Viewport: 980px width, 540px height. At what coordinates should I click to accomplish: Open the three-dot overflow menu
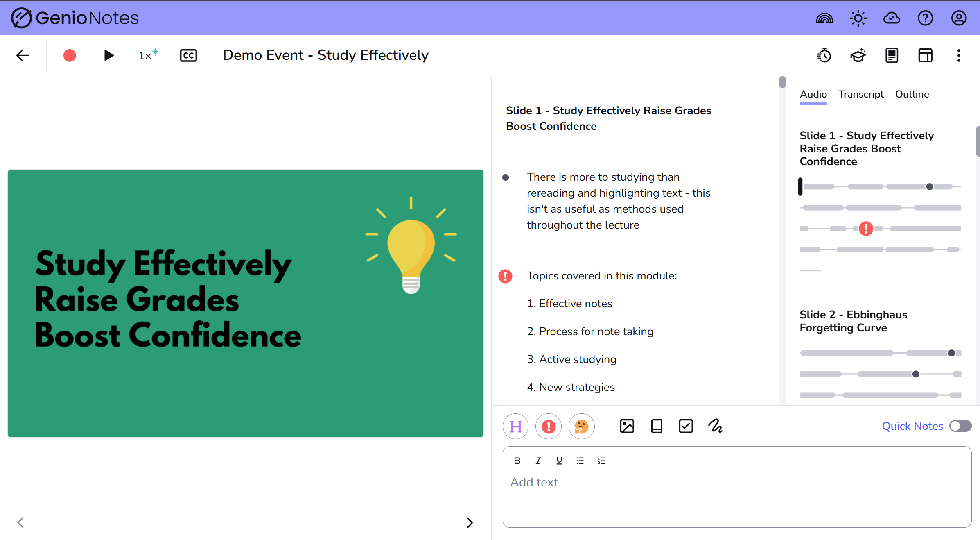pyautogui.click(x=958, y=55)
